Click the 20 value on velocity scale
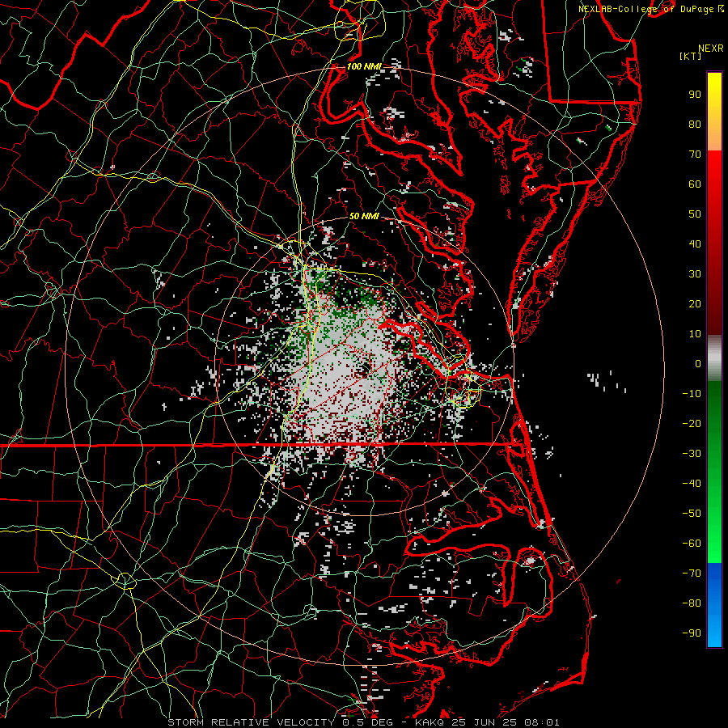 point(695,304)
